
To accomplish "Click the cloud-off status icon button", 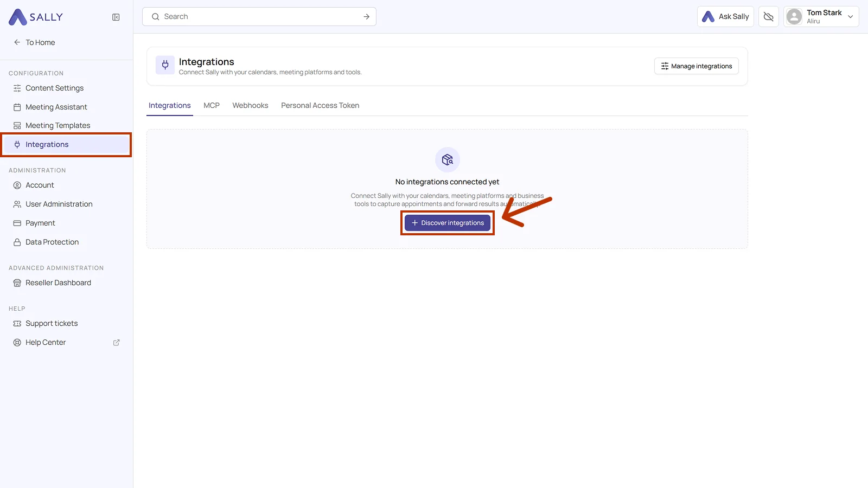I will [769, 17].
